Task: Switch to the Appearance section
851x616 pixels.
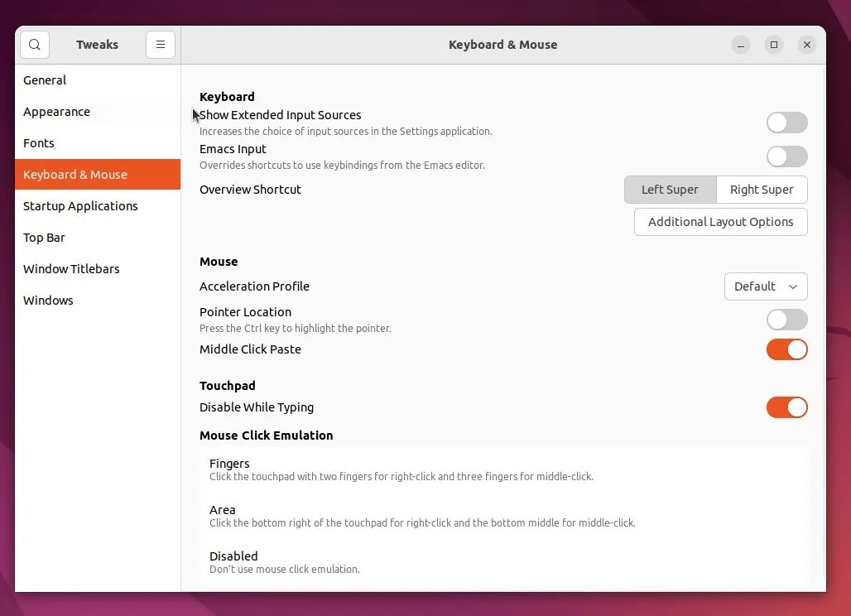Action: pyautogui.click(x=56, y=111)
